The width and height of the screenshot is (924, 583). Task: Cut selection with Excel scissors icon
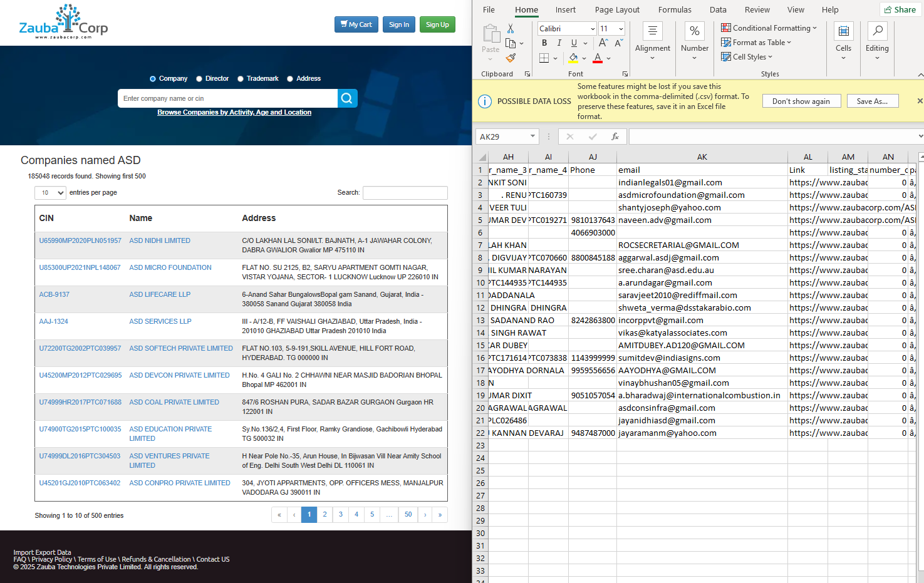511,29
